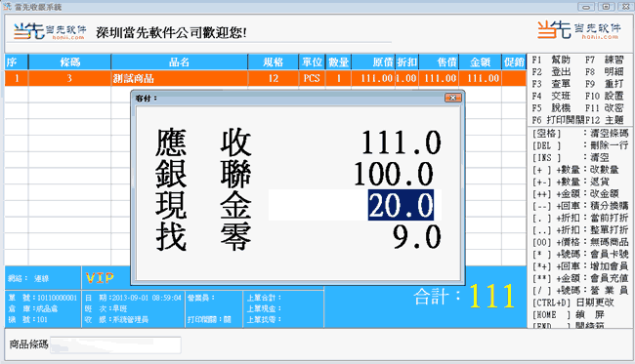Click the 單號 10110000001 entry
The width and height of the screenshot is (635, 364).
tap(43, 298)
